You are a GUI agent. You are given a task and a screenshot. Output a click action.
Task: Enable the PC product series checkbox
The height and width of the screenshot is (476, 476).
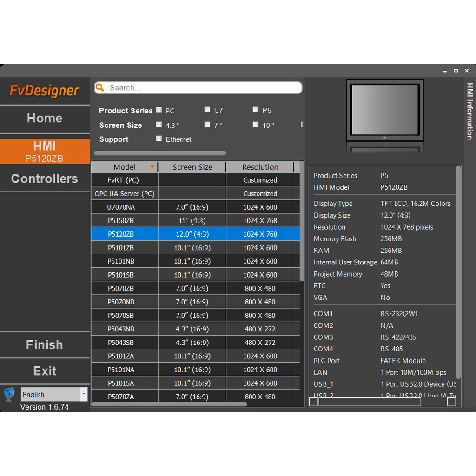tap(159, 110)
